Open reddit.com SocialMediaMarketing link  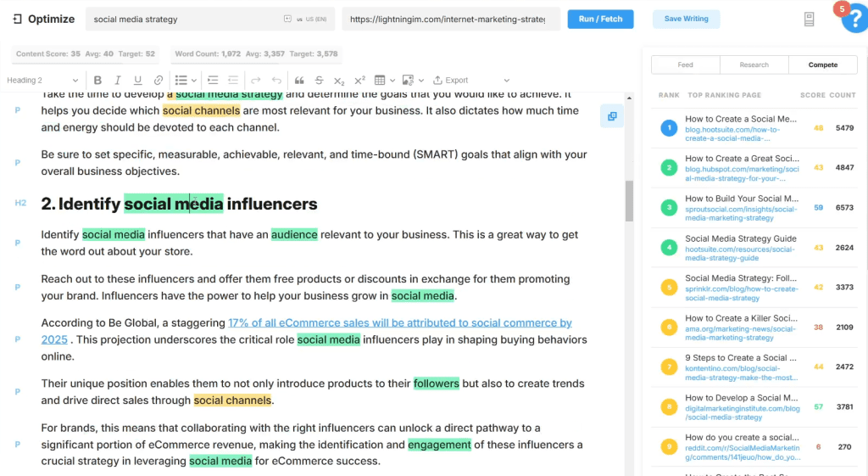743,453
